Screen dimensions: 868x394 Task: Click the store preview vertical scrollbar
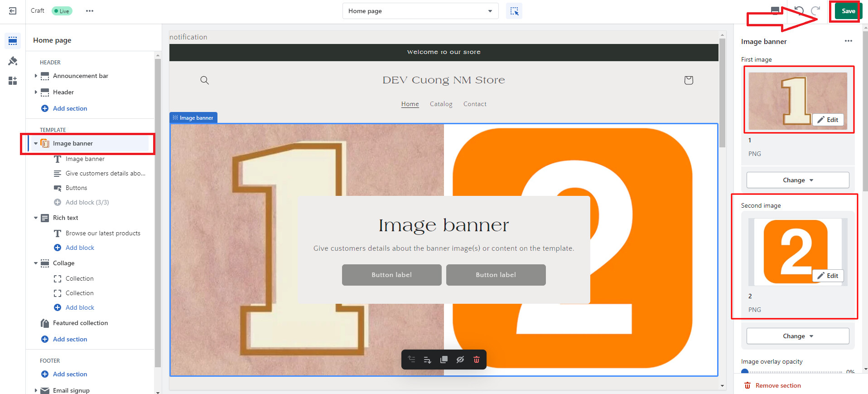(x=722, y=92)
